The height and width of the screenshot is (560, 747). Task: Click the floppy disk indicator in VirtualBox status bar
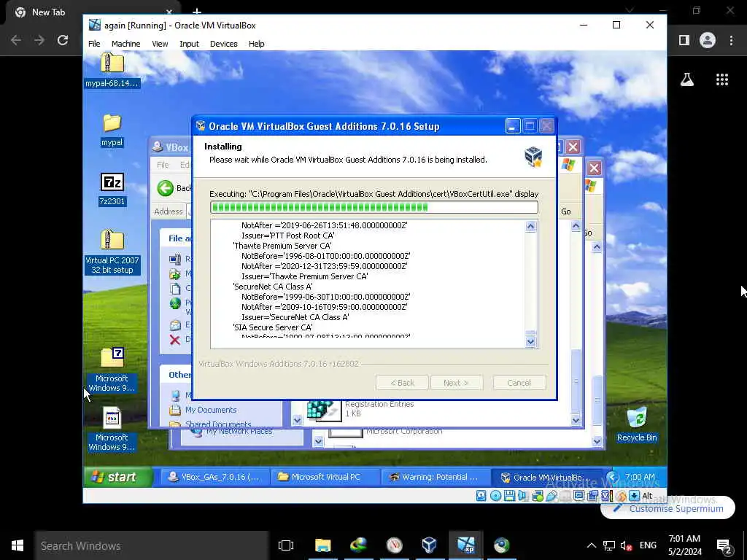point(509,496)
